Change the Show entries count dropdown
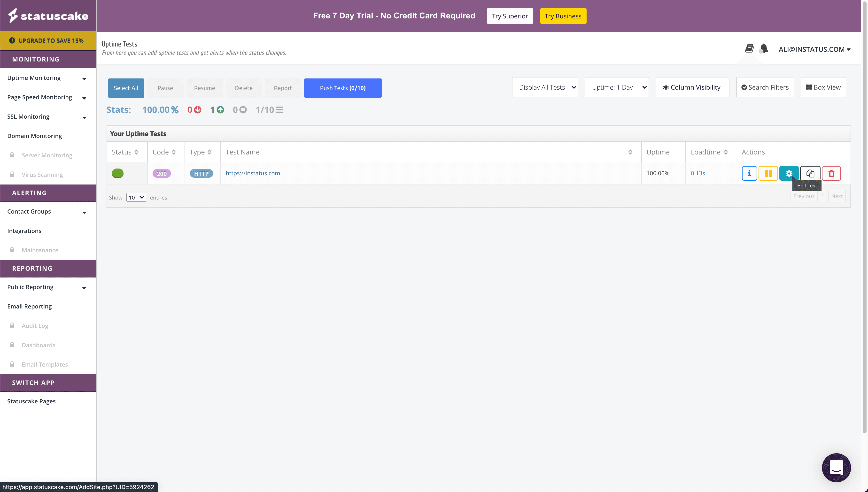 coord(136,197)
